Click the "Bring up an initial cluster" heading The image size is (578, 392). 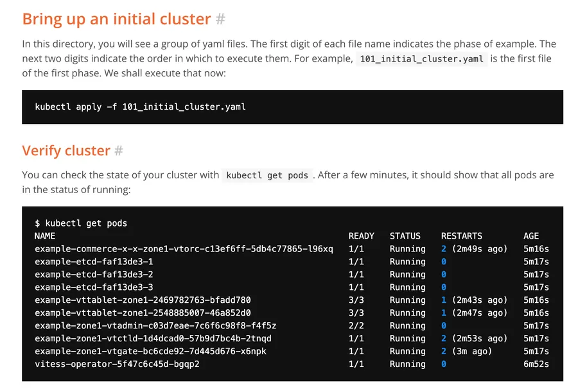[x=116, y=19]
